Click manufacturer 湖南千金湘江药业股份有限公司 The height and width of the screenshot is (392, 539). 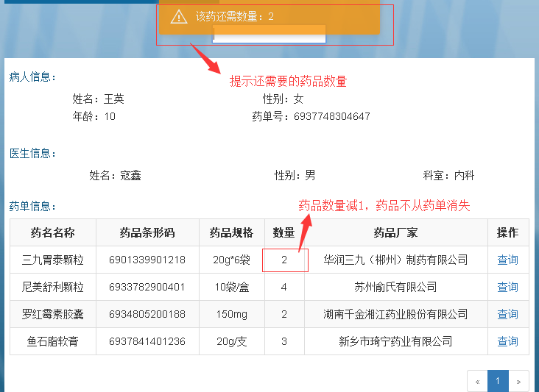tap(395, 314)
